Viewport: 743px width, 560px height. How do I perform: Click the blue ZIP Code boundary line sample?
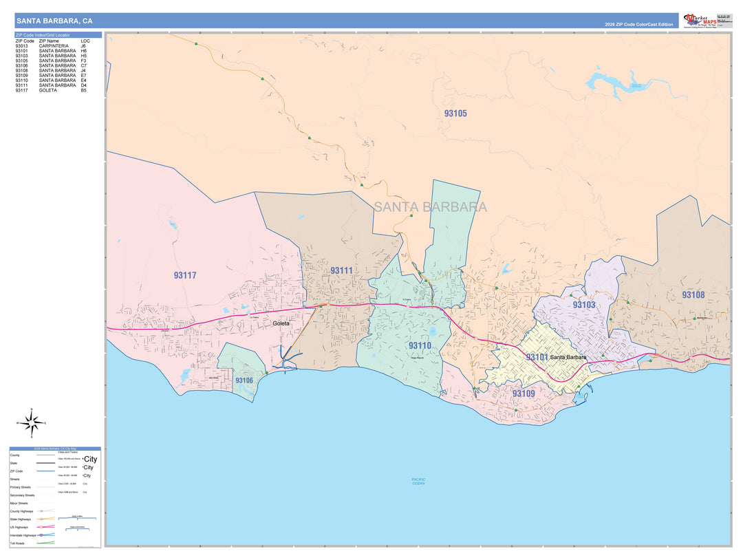tap(46, 471)
